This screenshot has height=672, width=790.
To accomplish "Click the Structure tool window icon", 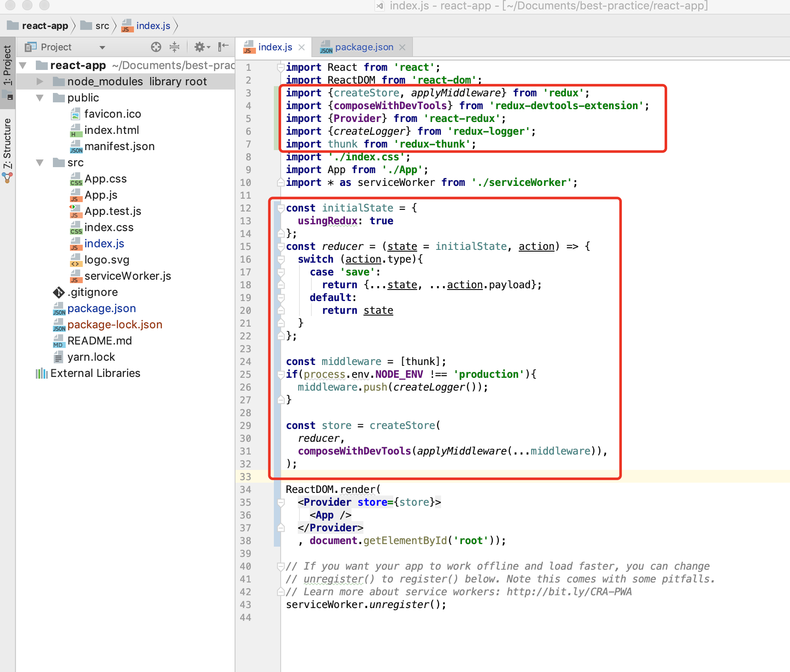I will (x=8, y=177).
